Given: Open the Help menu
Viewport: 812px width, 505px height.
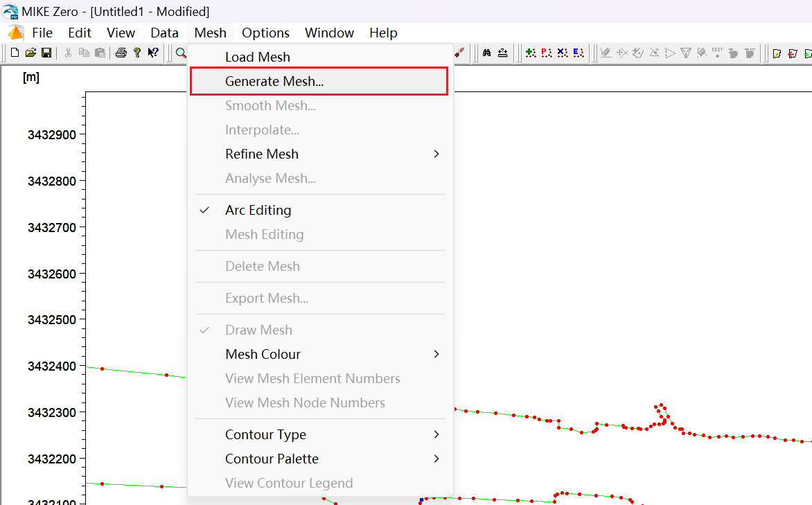Looking at the screenshot, I should tap(383, 33).
